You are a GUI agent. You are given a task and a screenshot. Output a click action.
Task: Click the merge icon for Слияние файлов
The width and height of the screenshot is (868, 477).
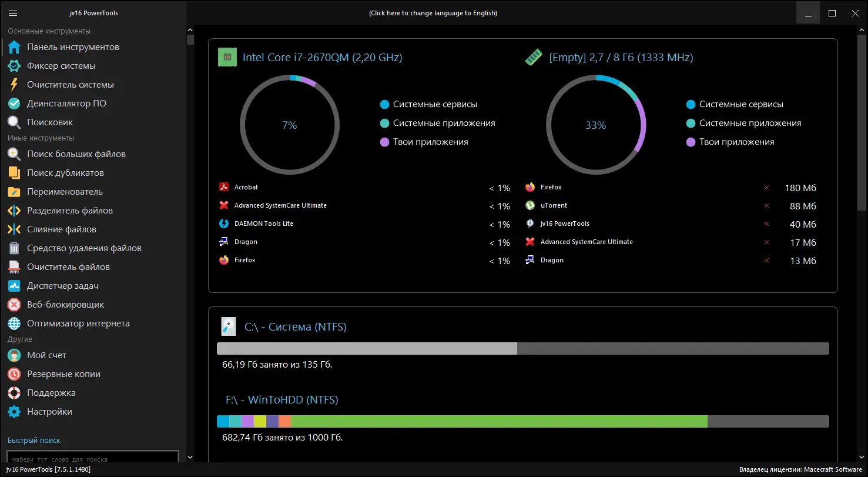pos(15,229)
